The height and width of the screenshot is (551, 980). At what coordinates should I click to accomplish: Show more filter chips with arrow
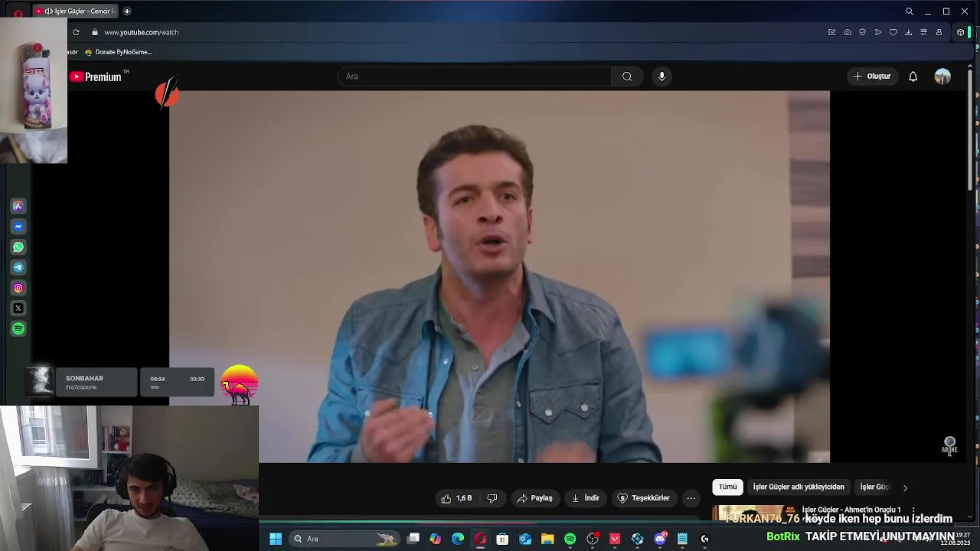pos(905,487)
